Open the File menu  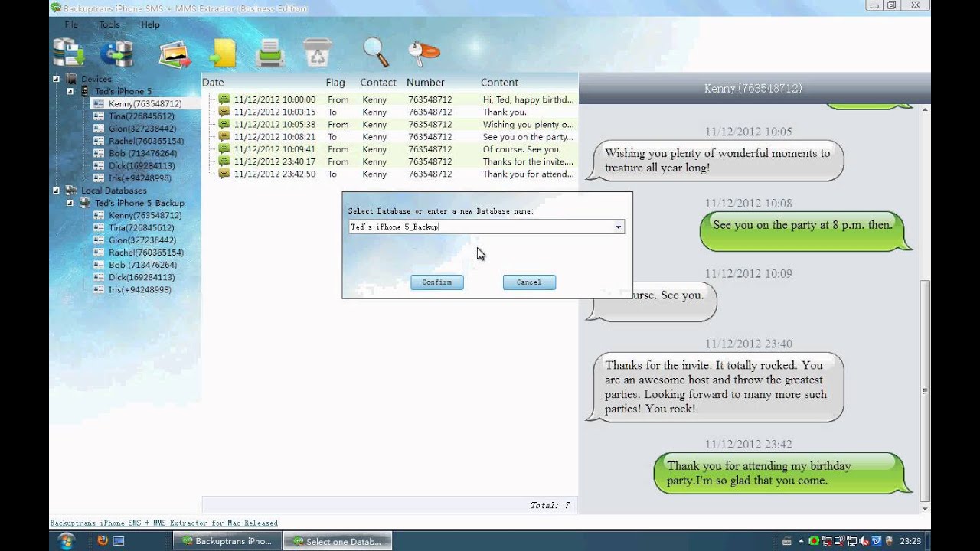(x=71, y=24)
